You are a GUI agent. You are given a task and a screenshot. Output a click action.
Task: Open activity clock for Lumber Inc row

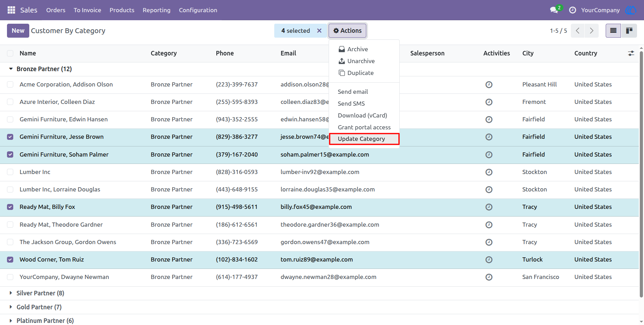point(489,172)
